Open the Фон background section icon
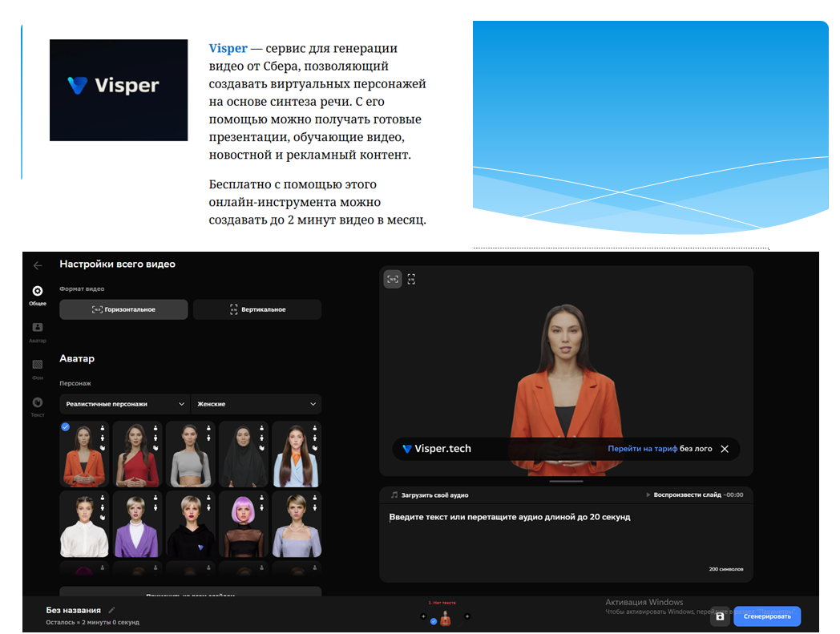The height and width of the screenshot is (634, 840). [x=38, y=365]
